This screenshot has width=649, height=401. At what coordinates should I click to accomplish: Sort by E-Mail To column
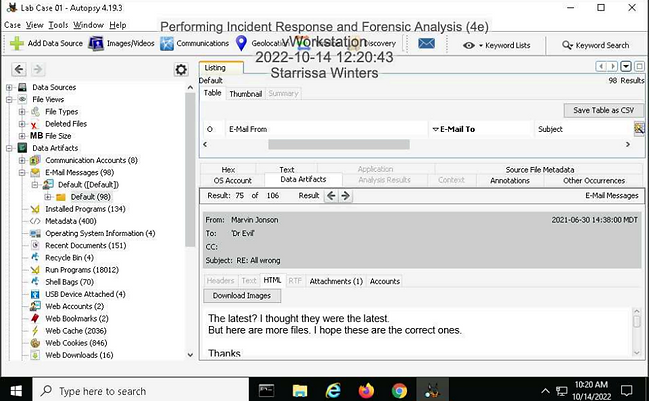coord(481,129)
